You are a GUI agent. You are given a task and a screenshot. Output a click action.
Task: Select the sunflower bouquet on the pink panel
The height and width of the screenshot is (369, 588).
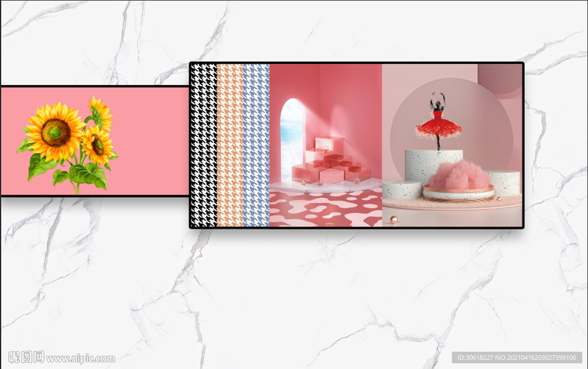(x=67, y=145)
